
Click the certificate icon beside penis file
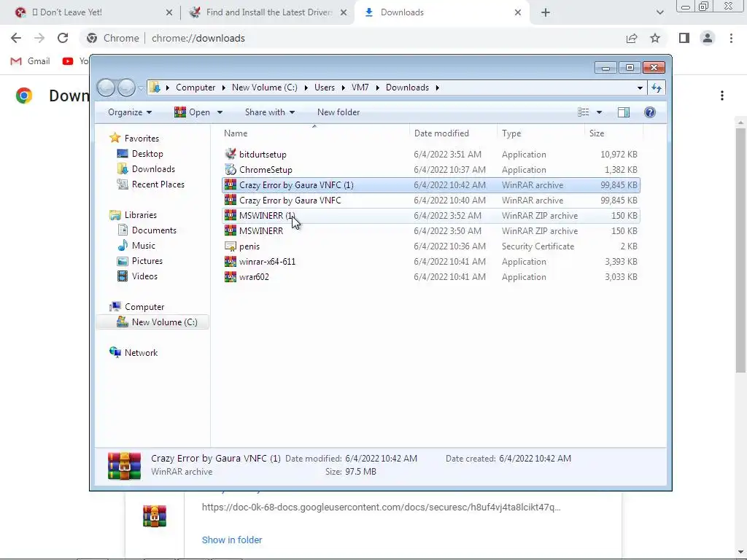[x=231, y=246]
